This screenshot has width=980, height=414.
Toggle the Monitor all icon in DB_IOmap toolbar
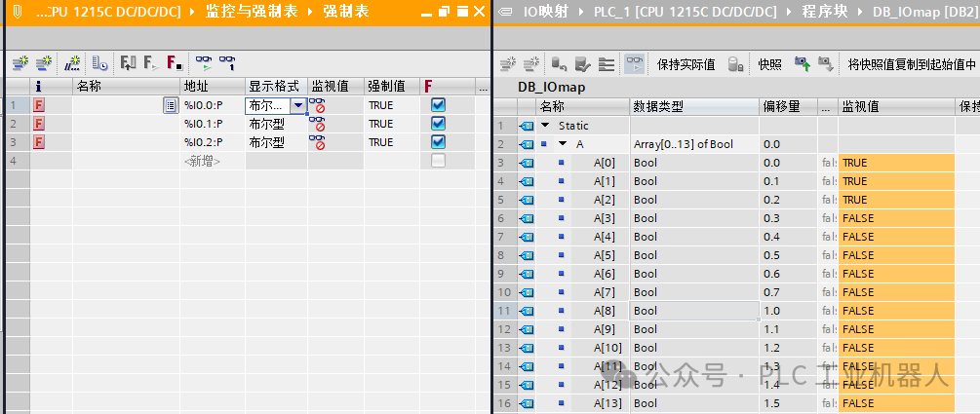tap(634, 63)
